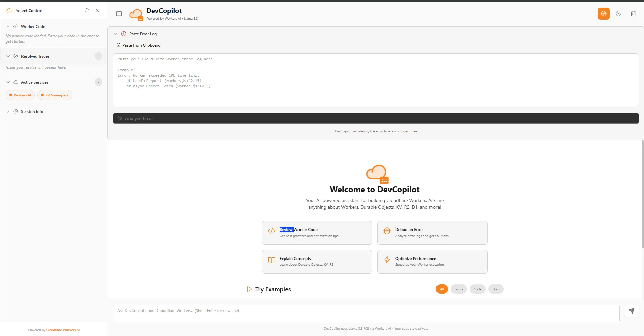Click the Resolved Issues count badge
The image size is (644, 336).
click(x=98, y=56)
